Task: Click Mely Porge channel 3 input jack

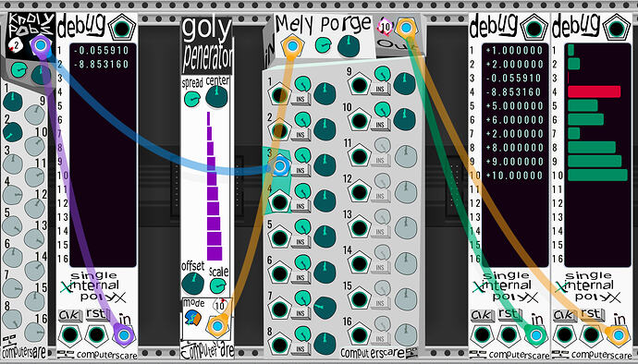Action: pyautogui.click(x=279, y=166)
